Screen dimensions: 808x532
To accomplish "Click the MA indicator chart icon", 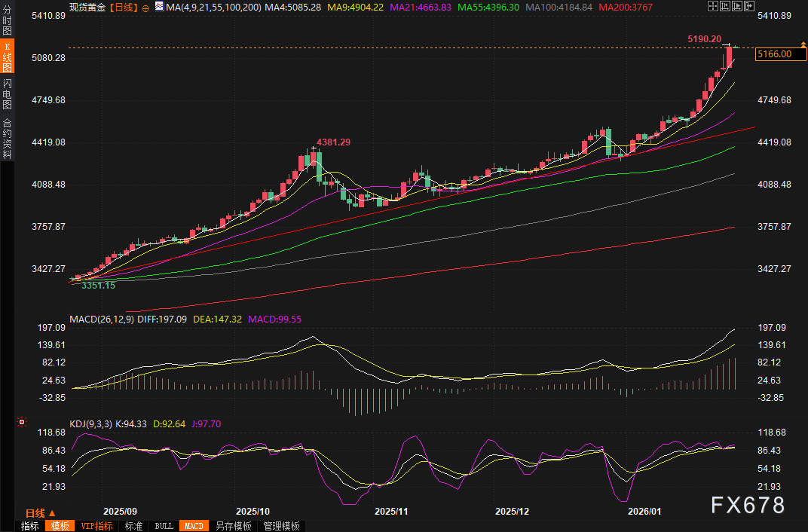I will (159, 7).
